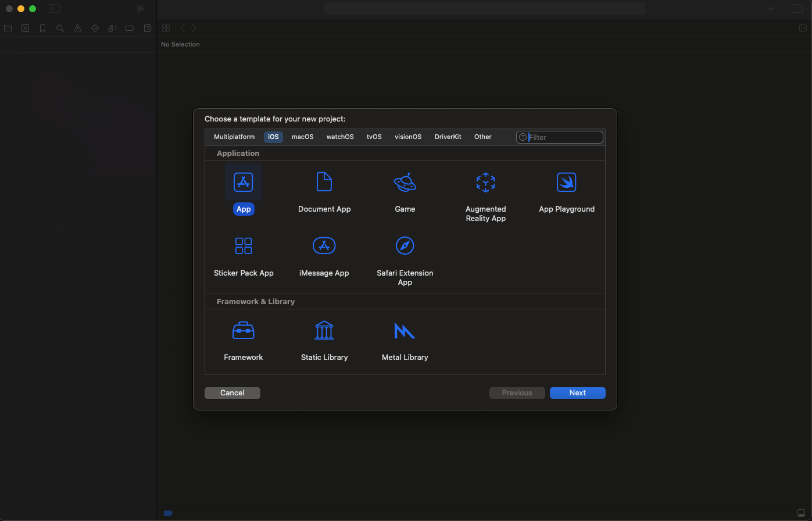The image size is (812, 521).
Task: Open the filter options icon in search field
Action: pyautogui.click(x=523, y=137)
